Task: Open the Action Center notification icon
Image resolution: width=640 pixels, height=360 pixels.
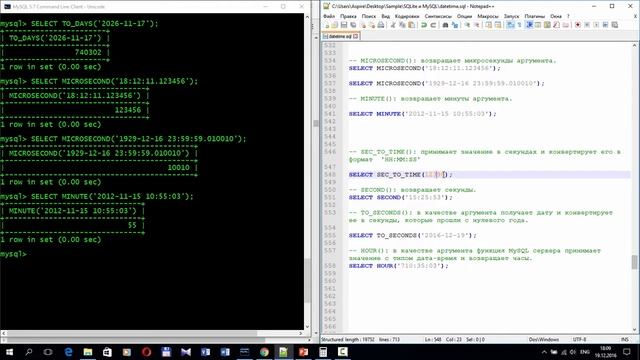Action: point(627,352)
